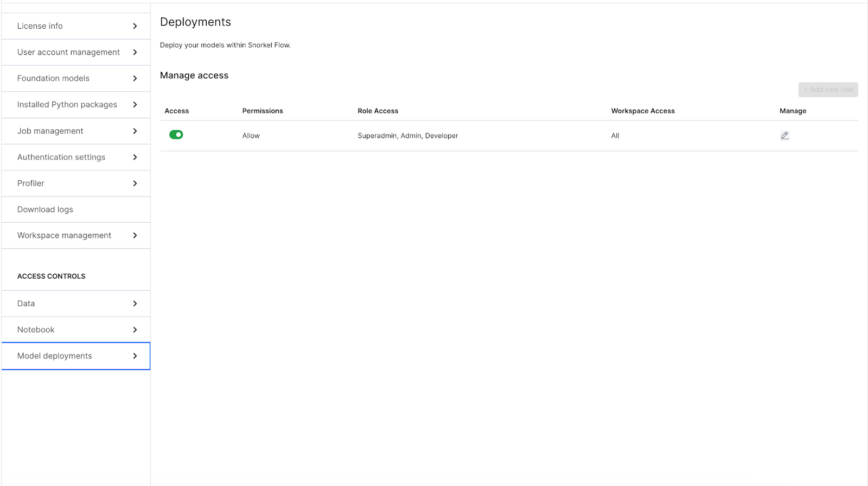This screenshot has width=868, height=486.
Task: Select Data under Access Controls
Action: [x=76, y=304]
